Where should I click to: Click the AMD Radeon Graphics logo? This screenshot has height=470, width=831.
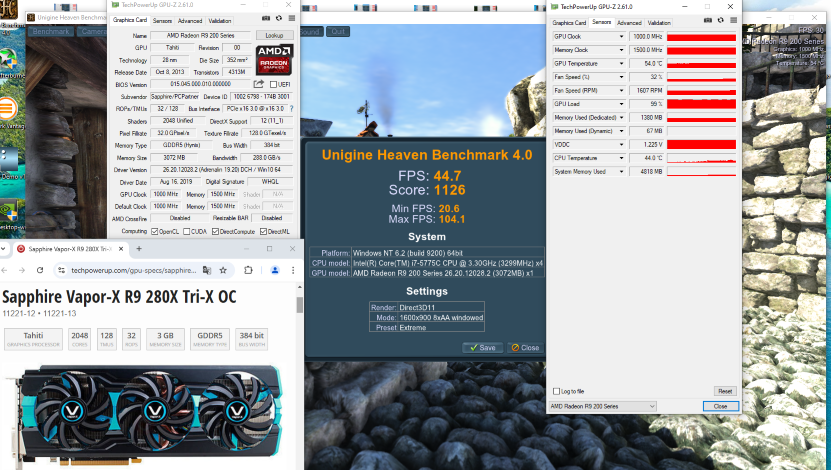point(274,59)
